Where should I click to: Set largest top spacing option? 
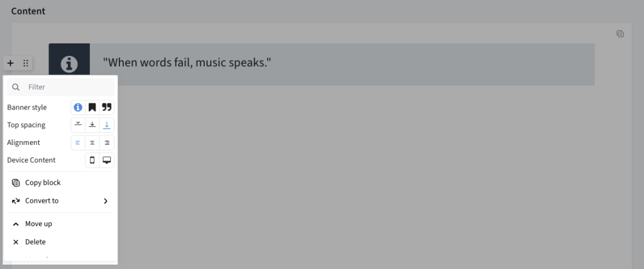point(107,125)
